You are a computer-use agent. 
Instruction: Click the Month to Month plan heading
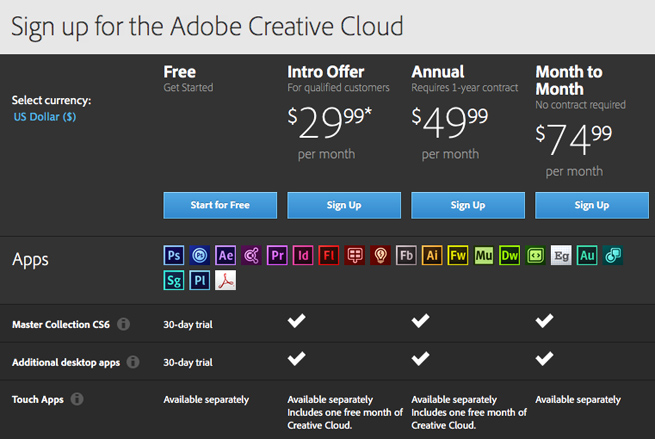coord(569,81)
